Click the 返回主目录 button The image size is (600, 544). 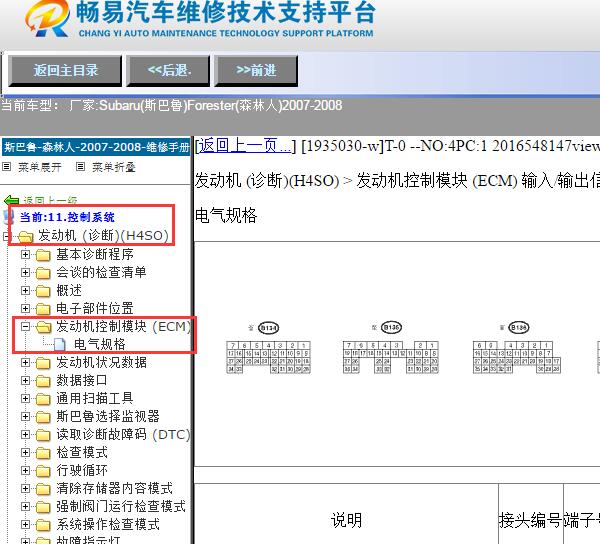(65, 71)
